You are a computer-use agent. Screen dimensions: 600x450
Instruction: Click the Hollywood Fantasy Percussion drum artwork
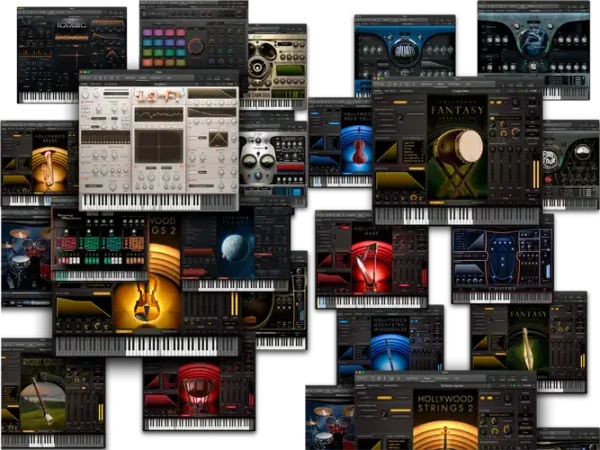click(457, 147)
